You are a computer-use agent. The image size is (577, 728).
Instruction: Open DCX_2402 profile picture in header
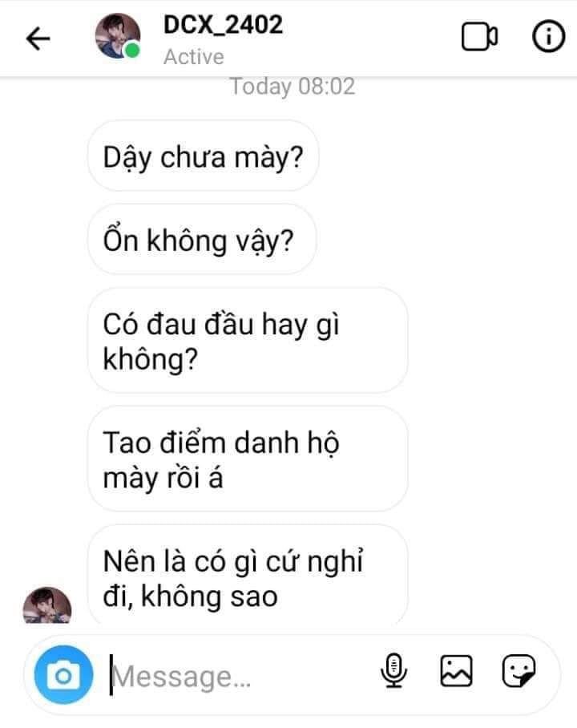[116, 36]
